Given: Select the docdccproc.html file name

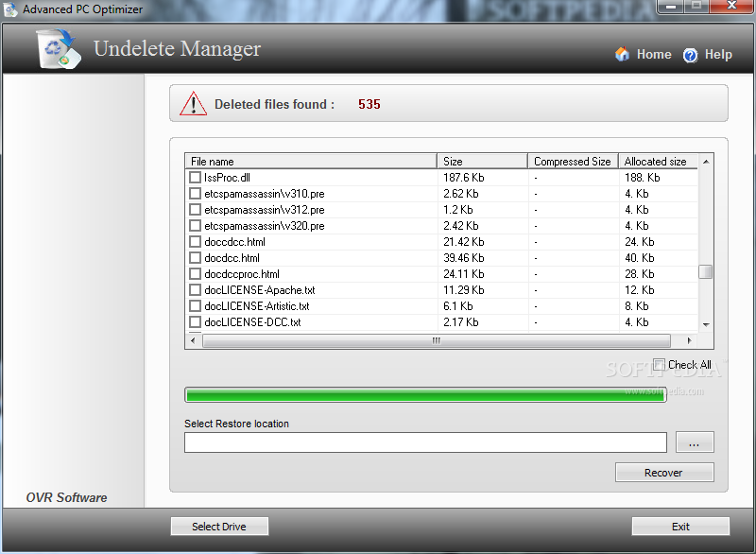Looking at the screenshot, I should pyautogui.click(x=242, y=274).
